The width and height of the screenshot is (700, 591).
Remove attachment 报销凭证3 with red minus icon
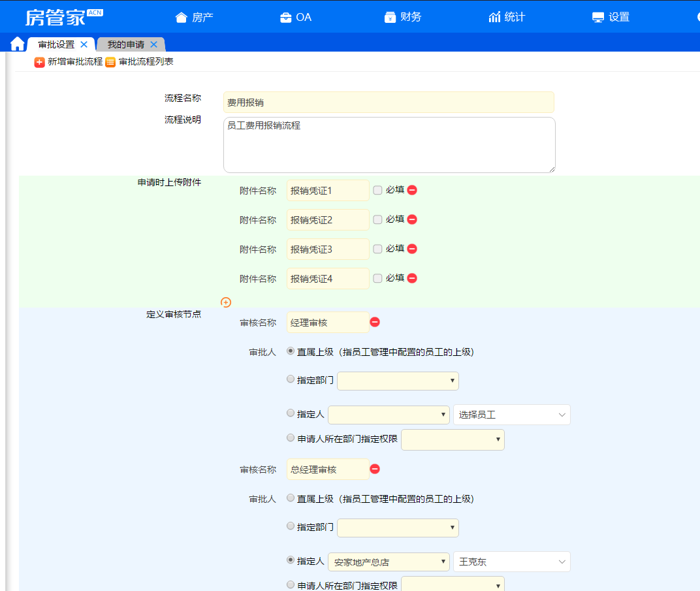point(412,249)
